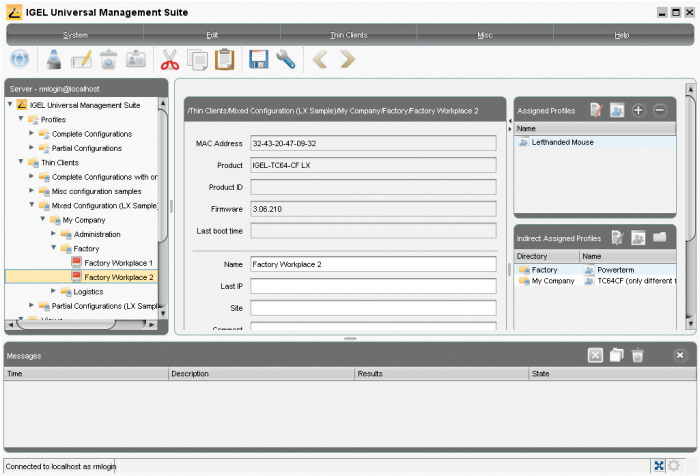Click plus icon to add assigned profile
The image size is (700, 476).
tap(638, 110)
